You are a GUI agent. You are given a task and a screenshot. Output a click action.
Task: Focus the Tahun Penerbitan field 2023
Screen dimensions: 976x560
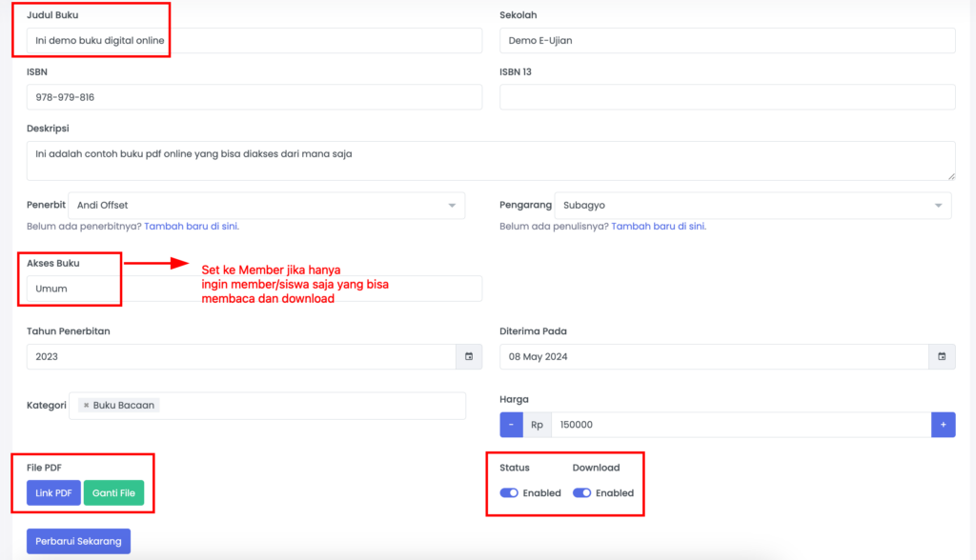[241, 356]
